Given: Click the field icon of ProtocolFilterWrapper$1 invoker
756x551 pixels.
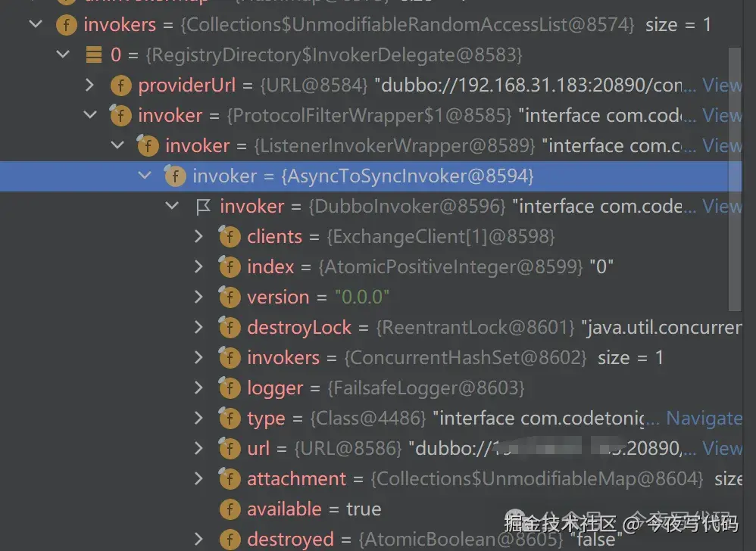Looking at the screenshot, I should pos(120,115).
